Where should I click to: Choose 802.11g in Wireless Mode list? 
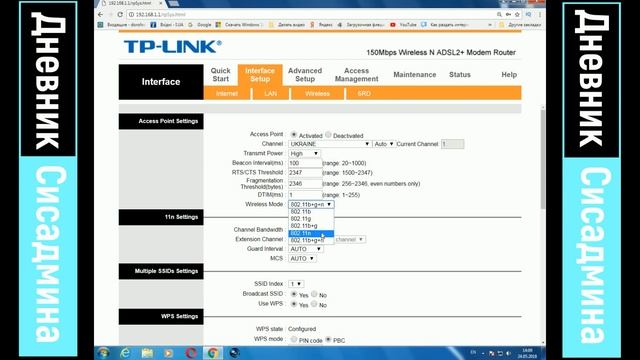[311, 219]
